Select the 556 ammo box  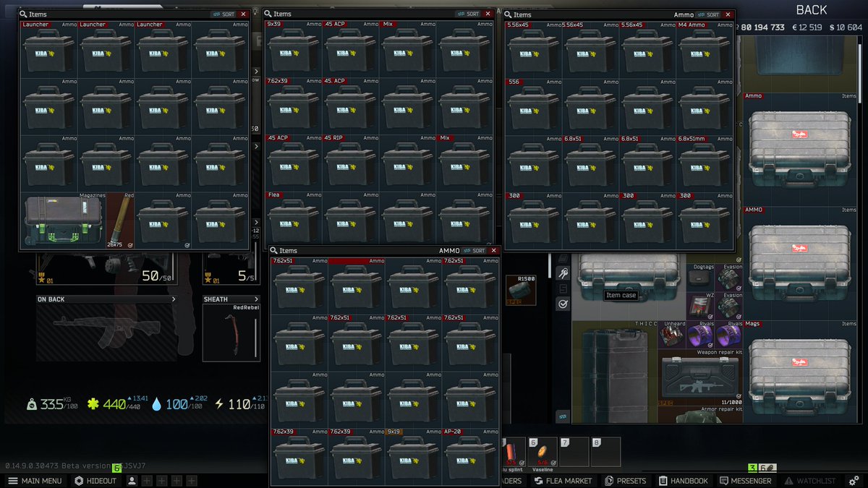point(534,107)
